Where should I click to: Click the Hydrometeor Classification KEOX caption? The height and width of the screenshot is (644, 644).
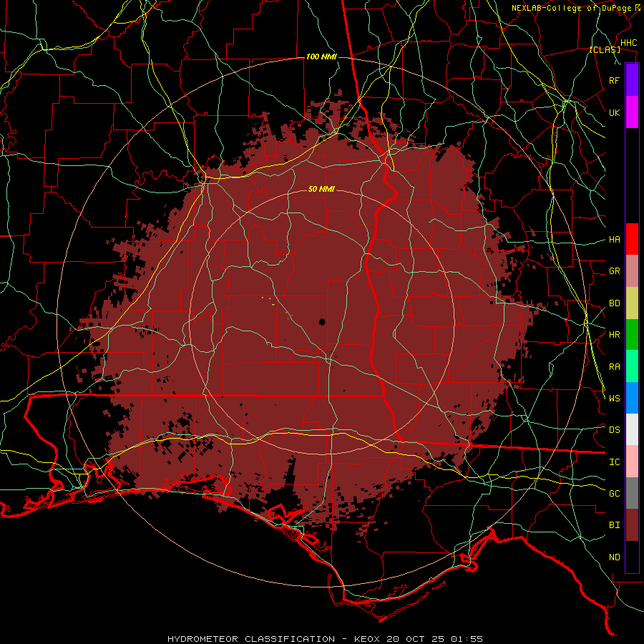point(325,639)
